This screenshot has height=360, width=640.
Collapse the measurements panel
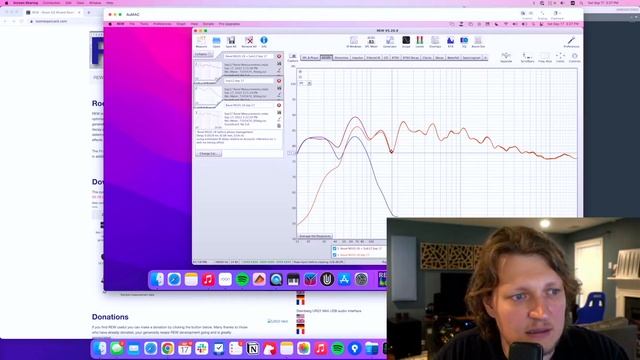coord(203,54)
